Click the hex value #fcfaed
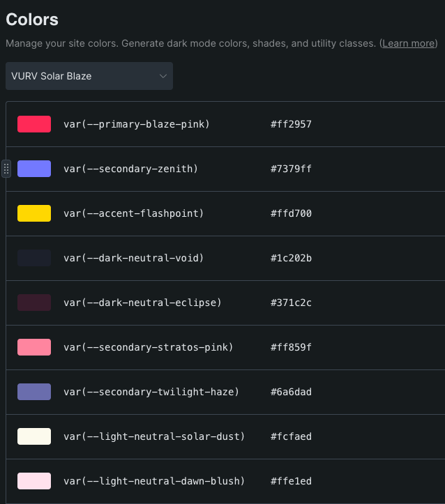 pos(291,436)
